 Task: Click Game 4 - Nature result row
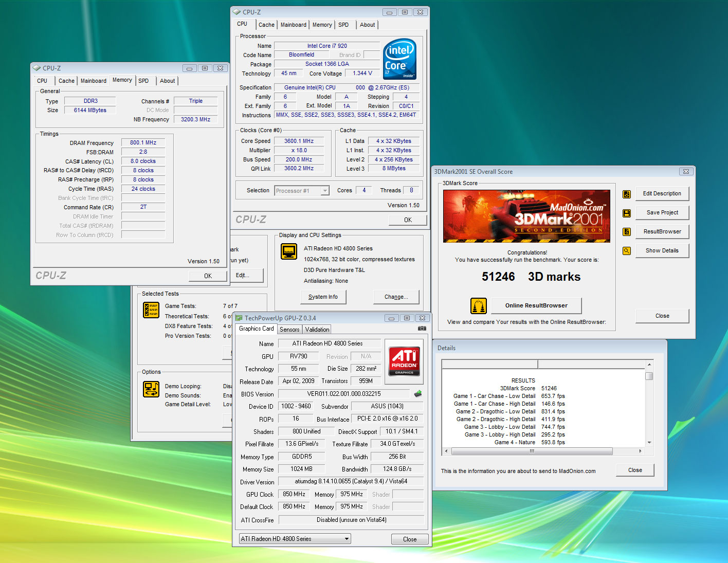coord(530,442)
